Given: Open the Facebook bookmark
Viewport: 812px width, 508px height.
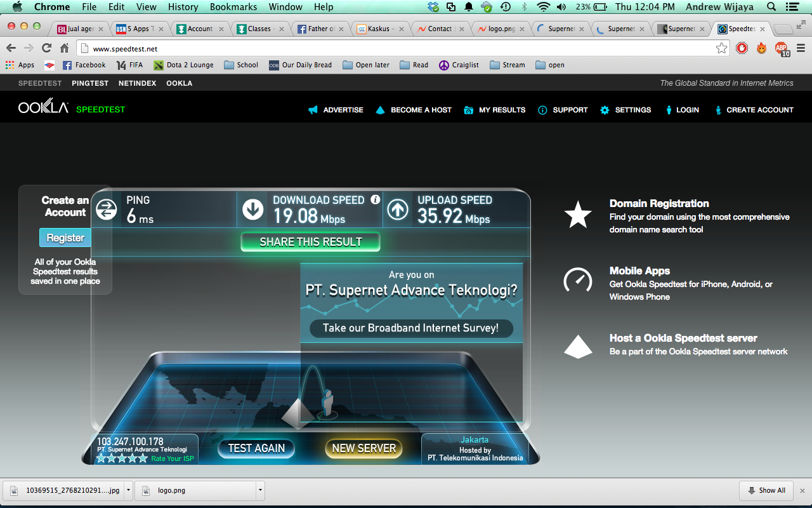Looking at the screenshot, I should [84, 65].
